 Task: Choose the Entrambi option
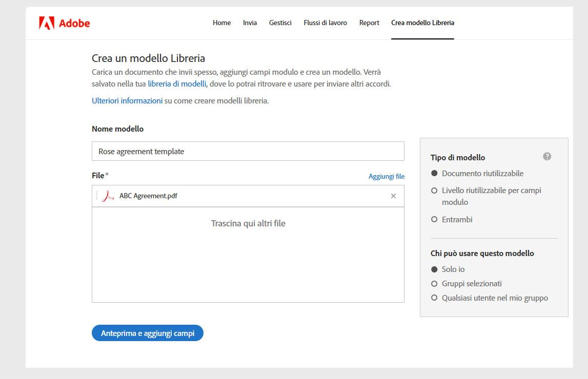click(x=434, y=219)
